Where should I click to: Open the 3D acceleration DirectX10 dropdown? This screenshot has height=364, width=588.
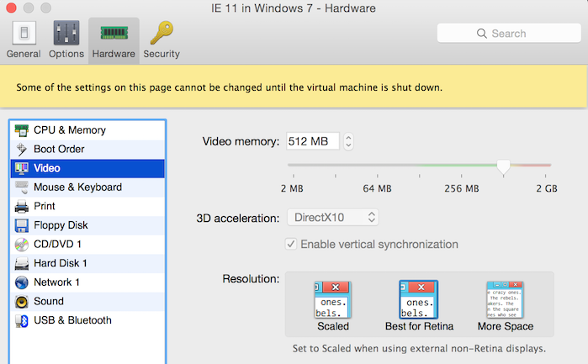[332, 218]
